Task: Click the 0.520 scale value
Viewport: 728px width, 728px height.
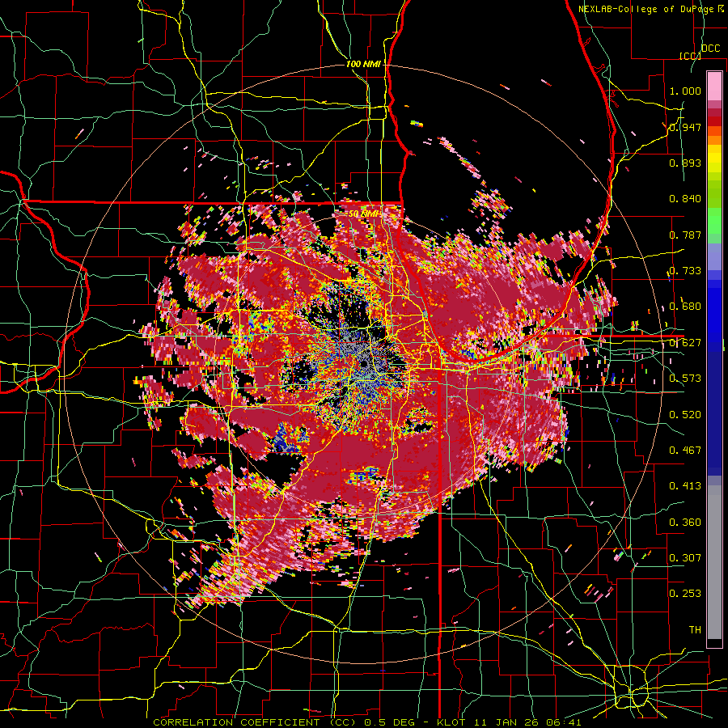Action: (x=685, y=415)
